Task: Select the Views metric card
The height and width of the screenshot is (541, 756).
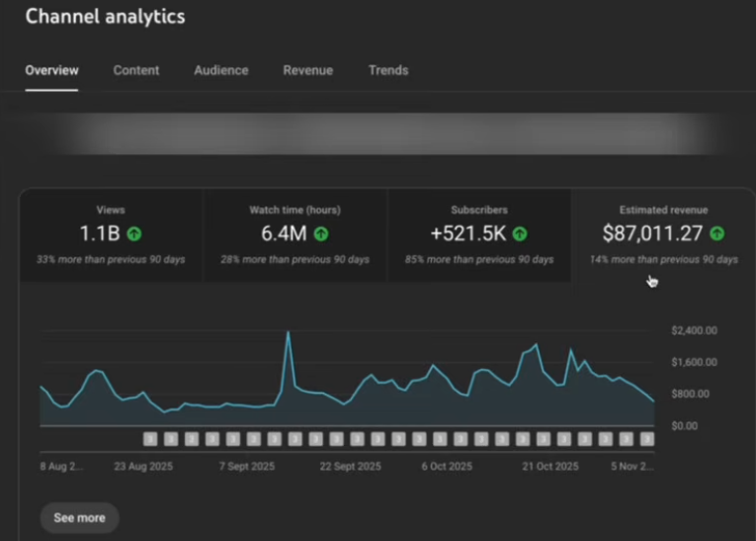Action: point(111,235)
